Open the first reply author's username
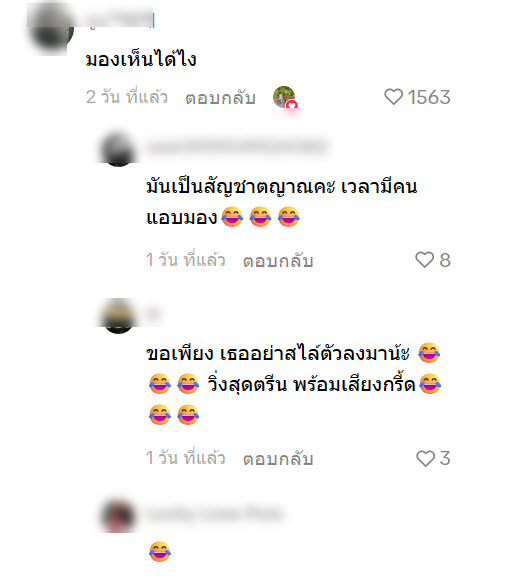Image resolution: width=505 pixels, height=579 pixels. click(x=236, y=146)
